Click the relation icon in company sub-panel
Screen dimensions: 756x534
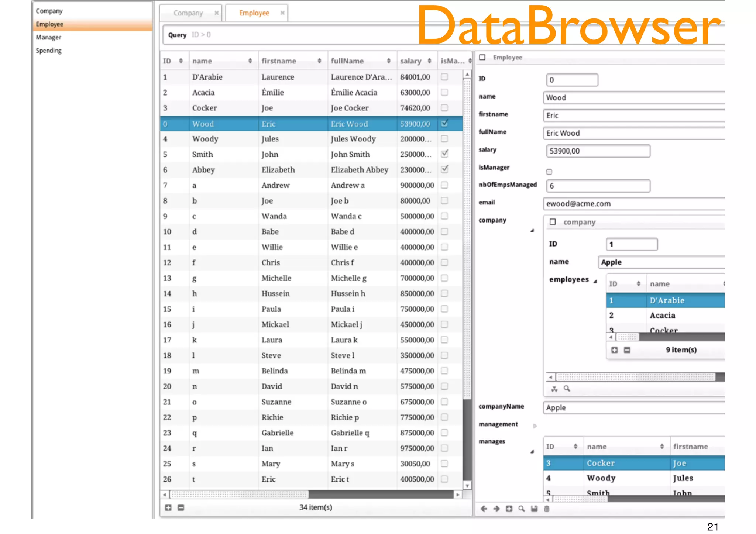(554, 389)
